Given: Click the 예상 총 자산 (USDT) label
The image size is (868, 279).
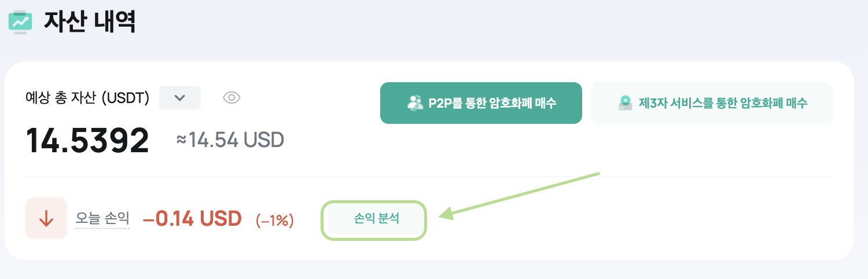Looking at the screenshot, I should tap(87, 98).
